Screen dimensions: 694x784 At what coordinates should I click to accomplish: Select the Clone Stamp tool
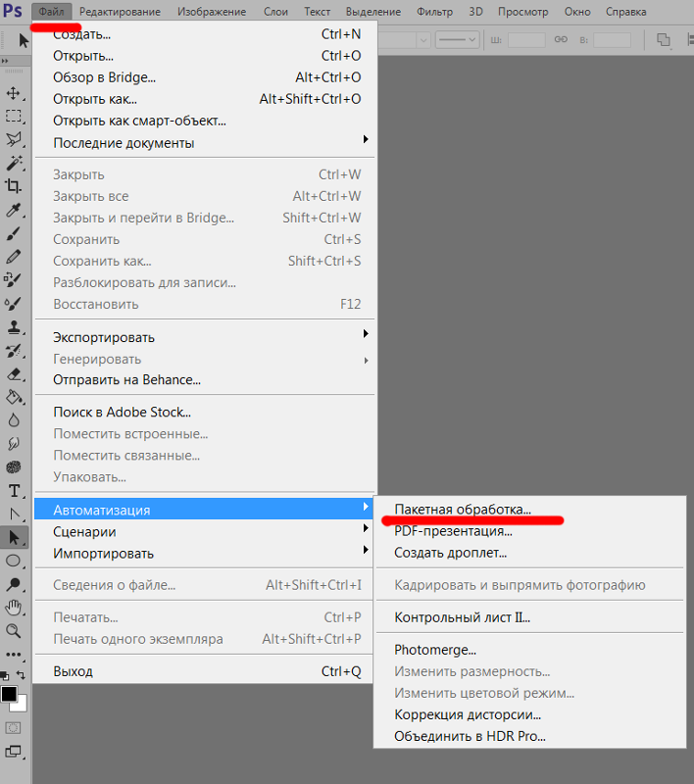tap(14, 327)
